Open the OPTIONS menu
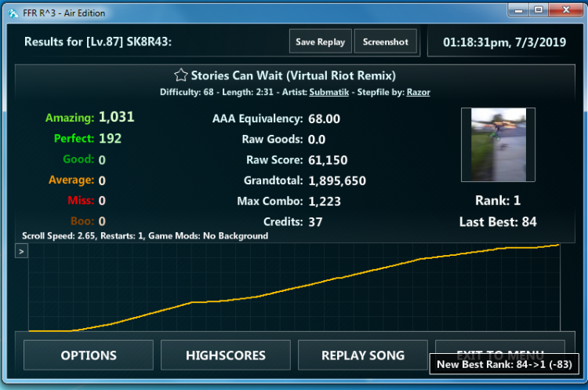Viewport: 588px width, 390px height. point(89,355)
